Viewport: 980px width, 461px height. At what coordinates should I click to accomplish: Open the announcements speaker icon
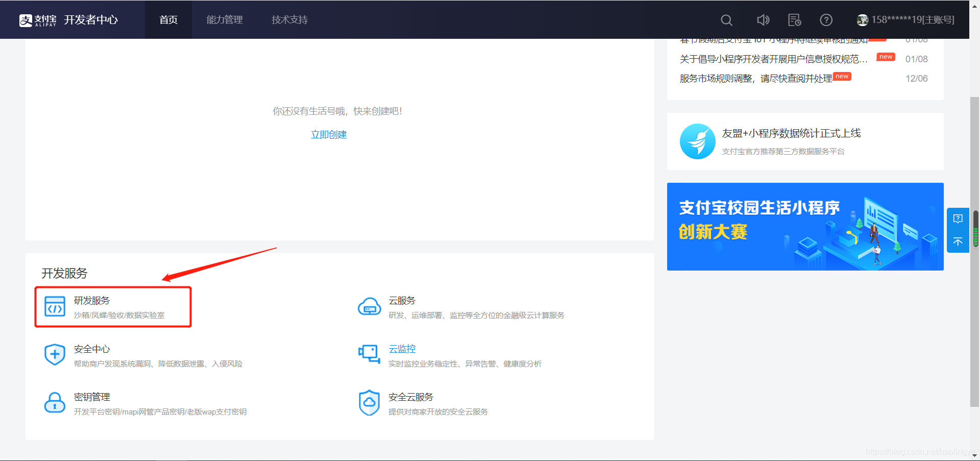tap(763, 20)
